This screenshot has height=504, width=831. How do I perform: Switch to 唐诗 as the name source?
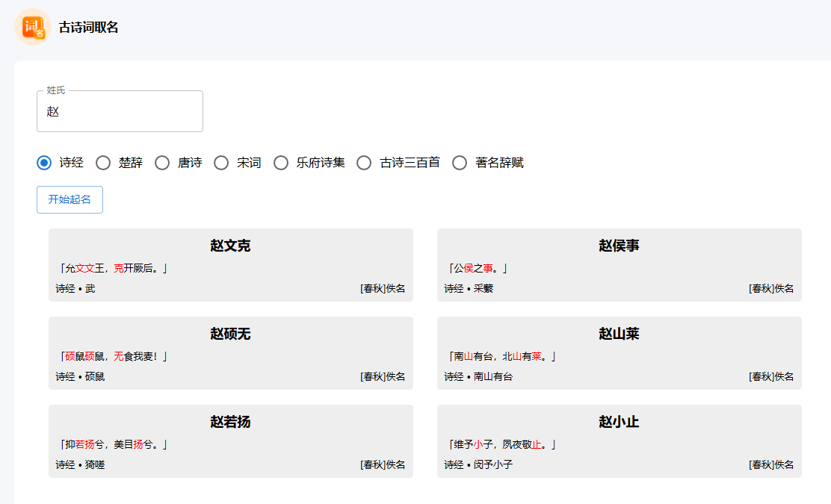(x=162, y=162)
